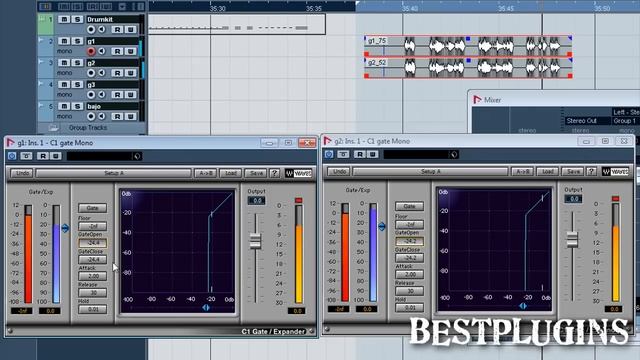Select the g1_75 audio clip
This screenshot has height=360, width=640.
(468, 46)
